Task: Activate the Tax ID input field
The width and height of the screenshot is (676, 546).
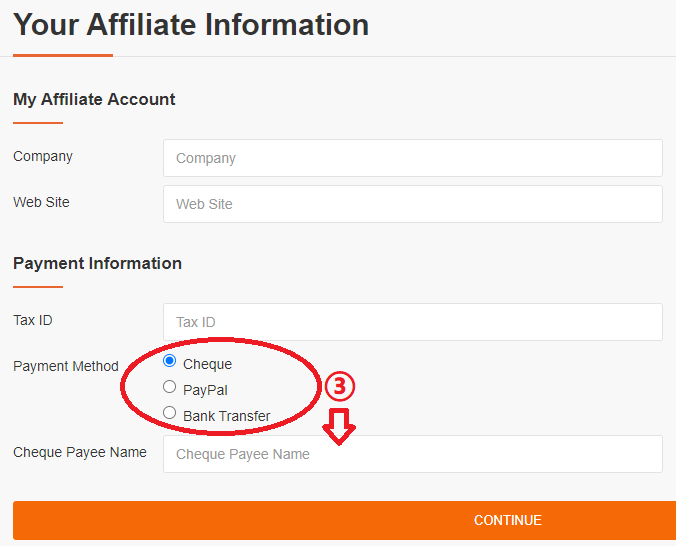Action: pos(413,322)
